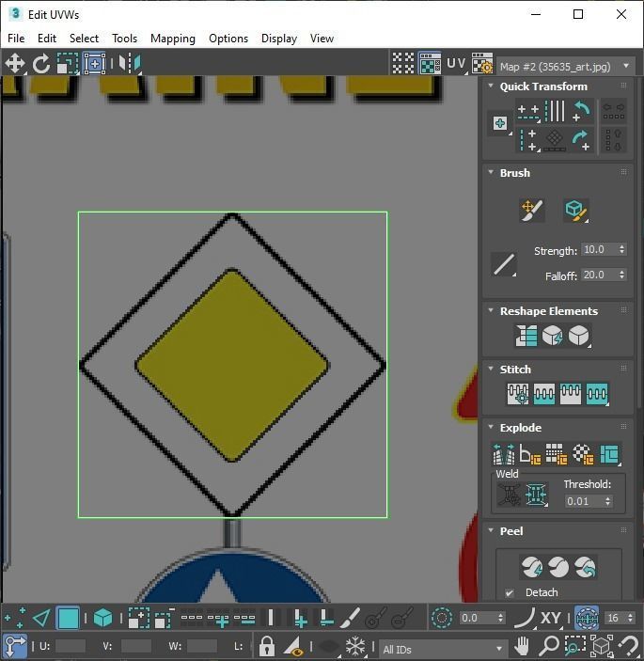
Task: Click the Falloff value field
Action: point(599,275)
